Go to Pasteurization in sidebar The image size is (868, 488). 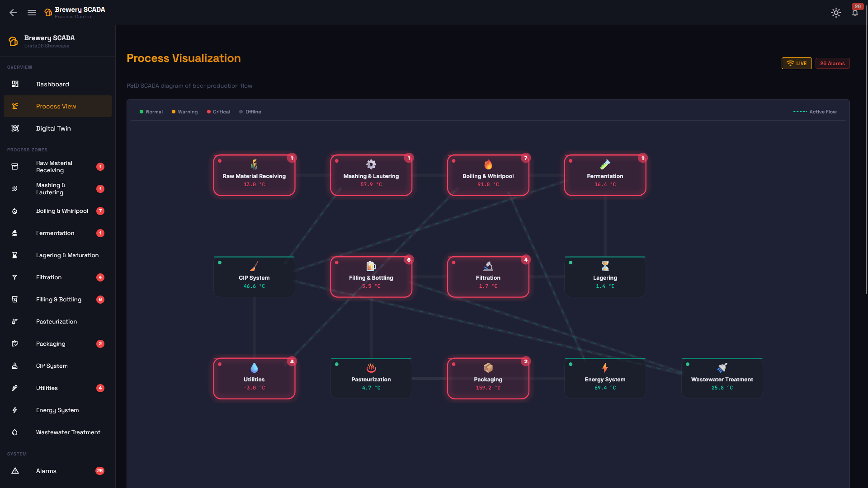click(x=57, y=322)
